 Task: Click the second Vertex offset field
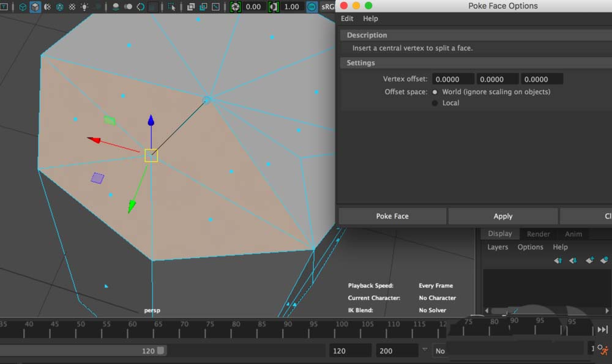pyautogui.click(x=497, y=79)
